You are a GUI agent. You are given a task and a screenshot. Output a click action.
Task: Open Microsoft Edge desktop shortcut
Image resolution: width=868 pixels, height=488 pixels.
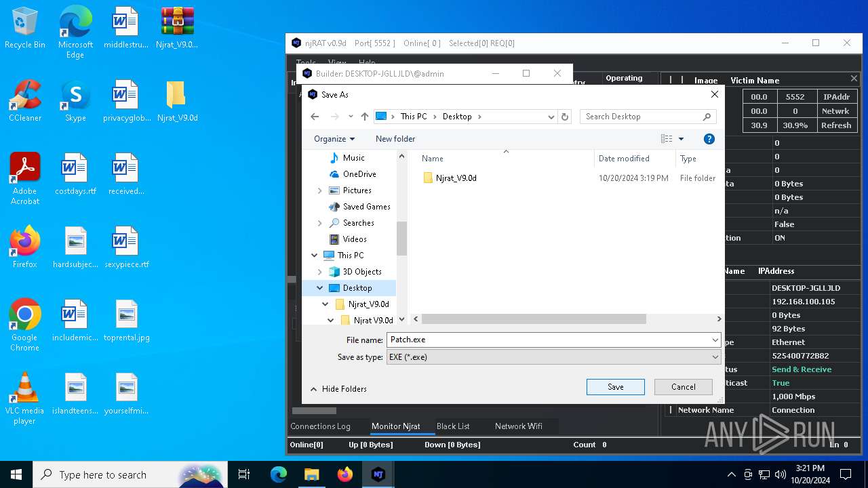(75, 32)
